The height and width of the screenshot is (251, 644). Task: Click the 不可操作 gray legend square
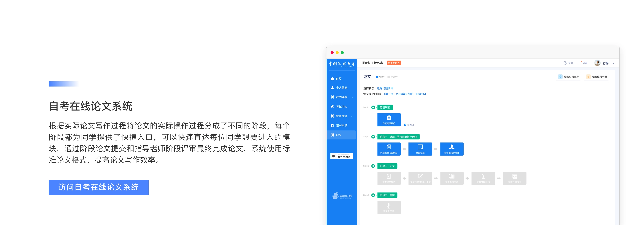388,77
